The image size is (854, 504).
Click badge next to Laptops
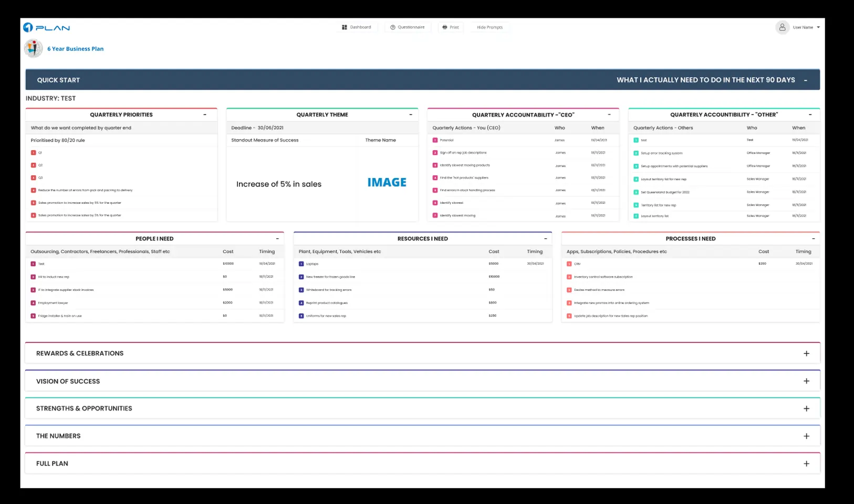click(301, 264)
